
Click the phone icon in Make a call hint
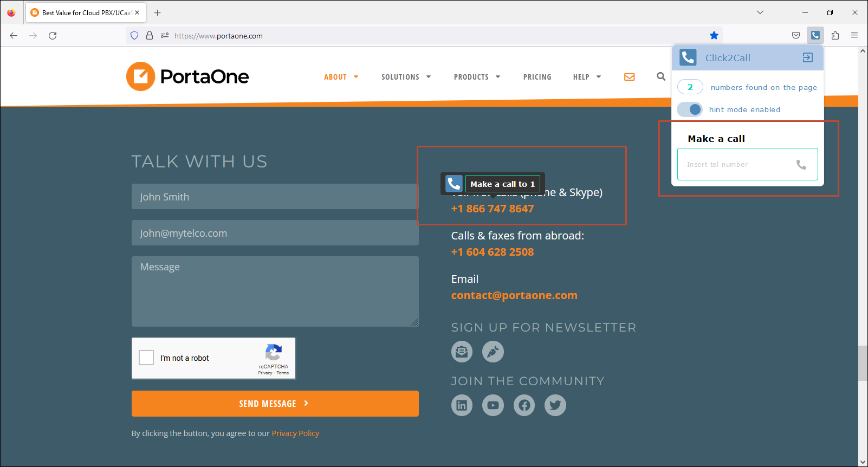[x=454, y=184]
